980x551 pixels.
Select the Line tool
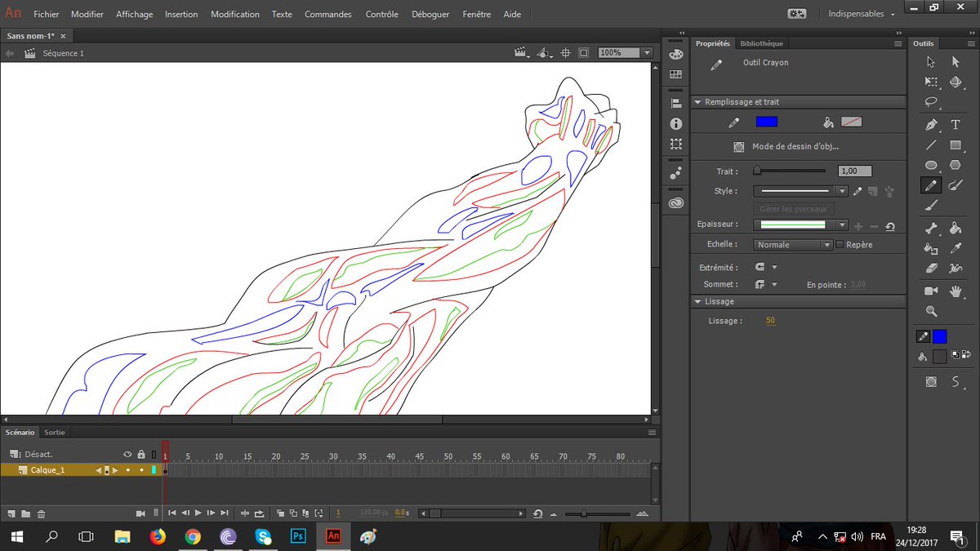(931, 145)
